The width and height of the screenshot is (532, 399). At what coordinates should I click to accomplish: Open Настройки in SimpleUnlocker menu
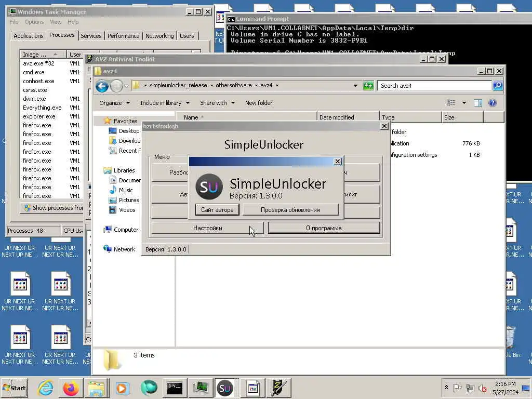point(207,228)
